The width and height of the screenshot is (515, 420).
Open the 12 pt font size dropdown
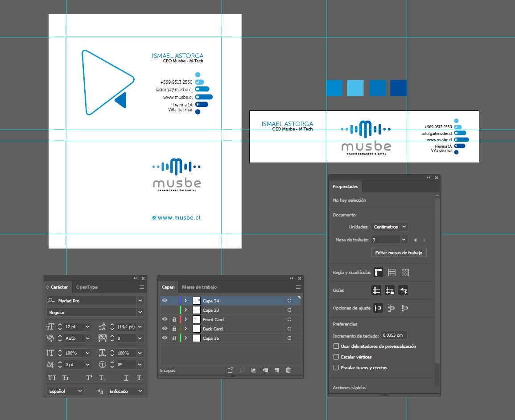[87, 327]
